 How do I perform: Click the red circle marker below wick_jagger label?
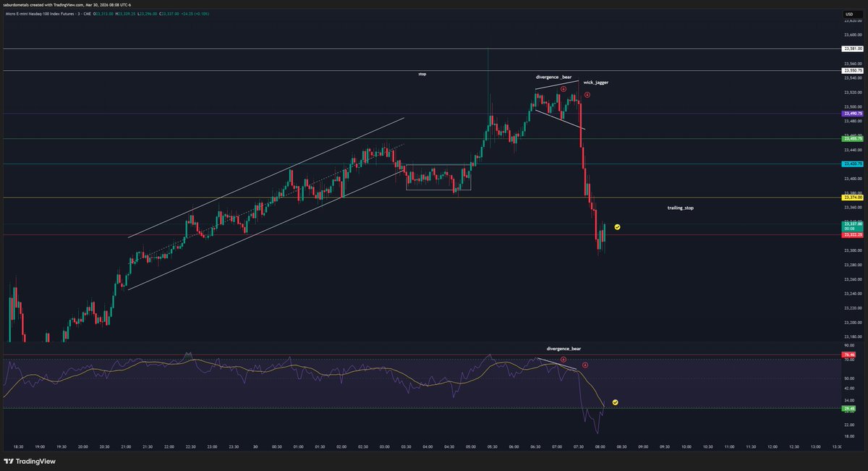587,95
